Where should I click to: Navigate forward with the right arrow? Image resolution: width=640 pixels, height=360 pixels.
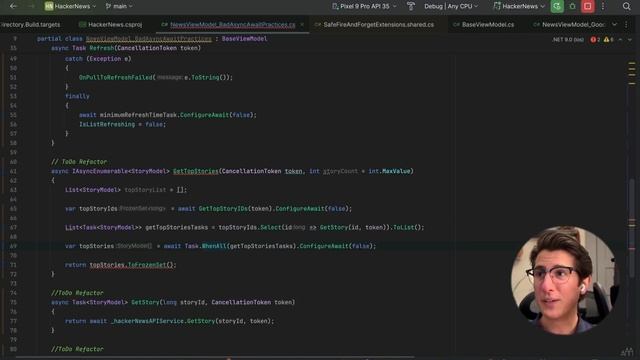(x=31, y=6)
